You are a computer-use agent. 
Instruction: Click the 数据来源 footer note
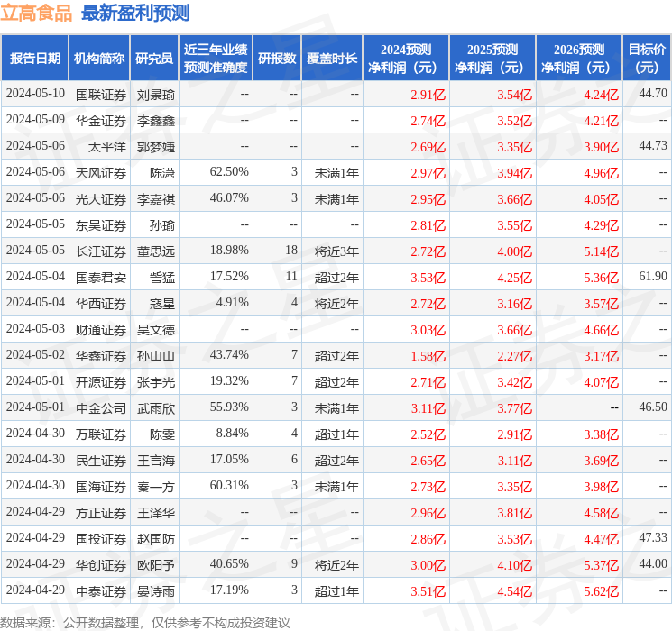tap(145, 623)
